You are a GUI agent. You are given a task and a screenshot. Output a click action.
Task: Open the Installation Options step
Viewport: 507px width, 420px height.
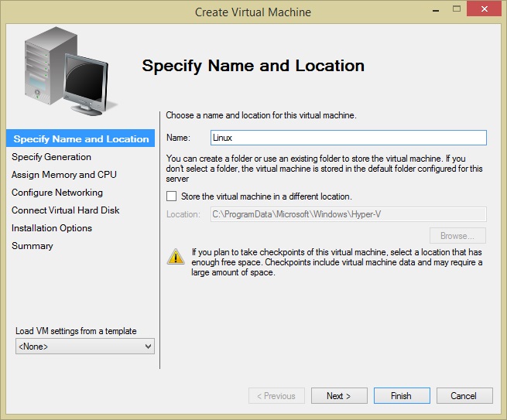point(52,228)
